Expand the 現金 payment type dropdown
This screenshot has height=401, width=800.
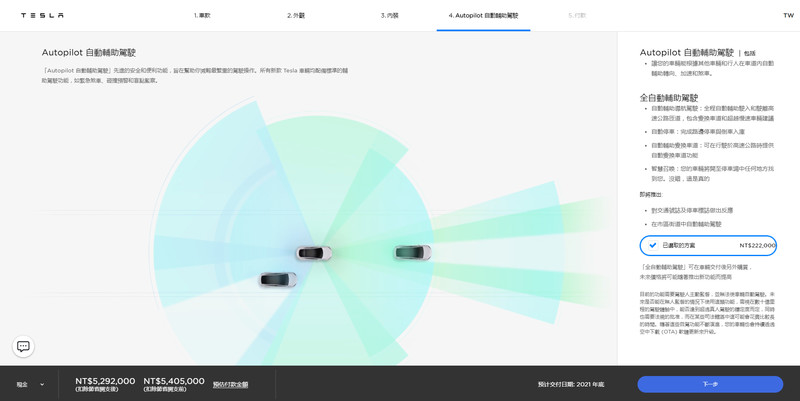coord(30,384)
